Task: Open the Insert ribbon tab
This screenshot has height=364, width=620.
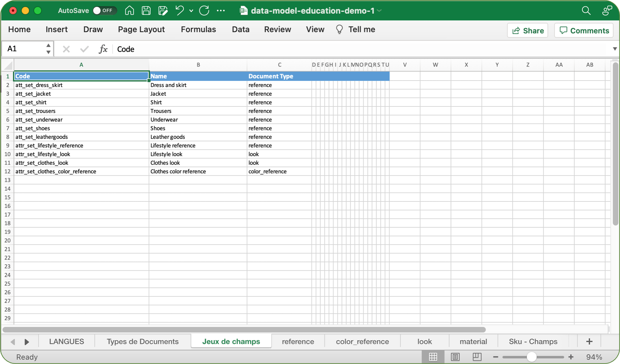Action: click(56, 30)
